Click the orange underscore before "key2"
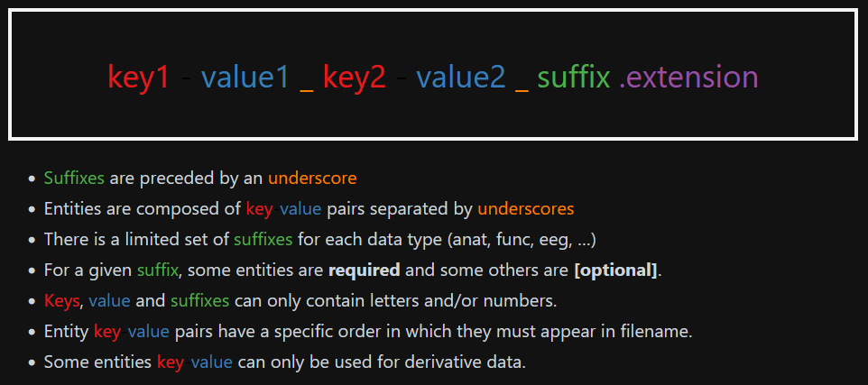868x385 pixels. tap(307, 83)
